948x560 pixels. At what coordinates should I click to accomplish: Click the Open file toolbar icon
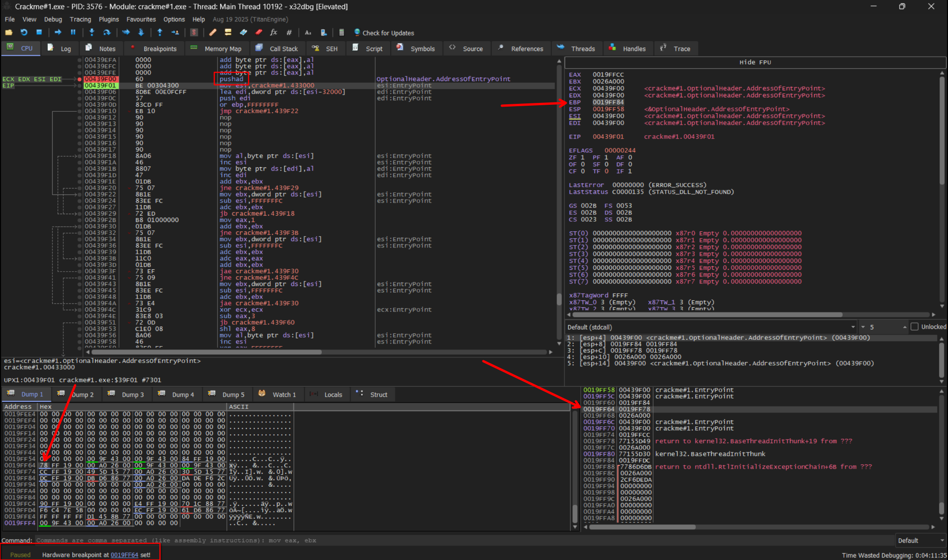(9, 32)
